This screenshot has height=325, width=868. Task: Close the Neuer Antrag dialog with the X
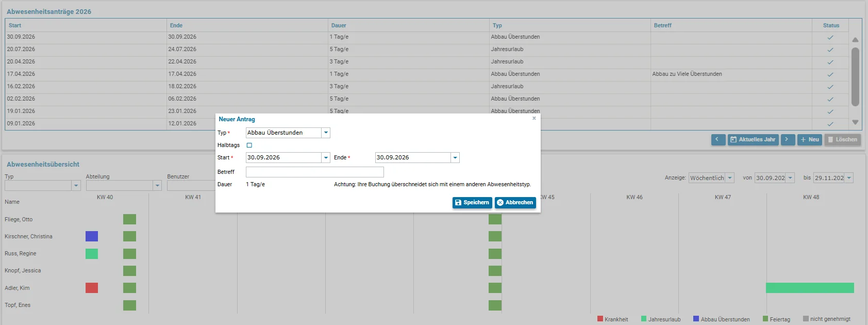coord(534,118)
